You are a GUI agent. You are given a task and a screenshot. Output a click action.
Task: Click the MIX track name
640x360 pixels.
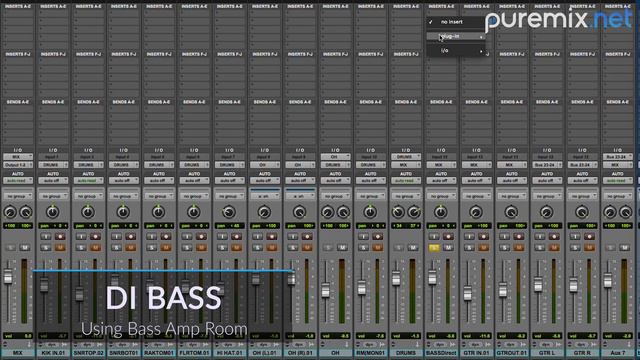(x=18, y=353)
